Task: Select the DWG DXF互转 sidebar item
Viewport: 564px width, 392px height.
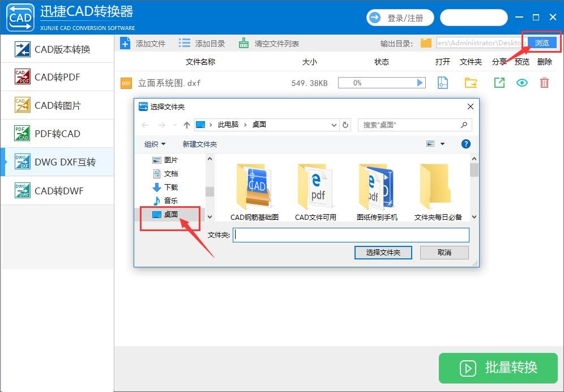Action: 57,162
